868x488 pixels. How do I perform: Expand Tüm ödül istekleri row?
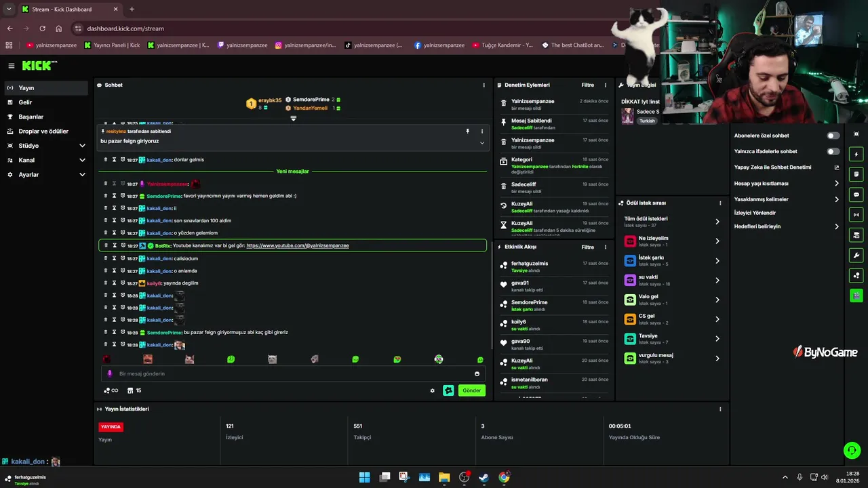(x=673, y=222)
